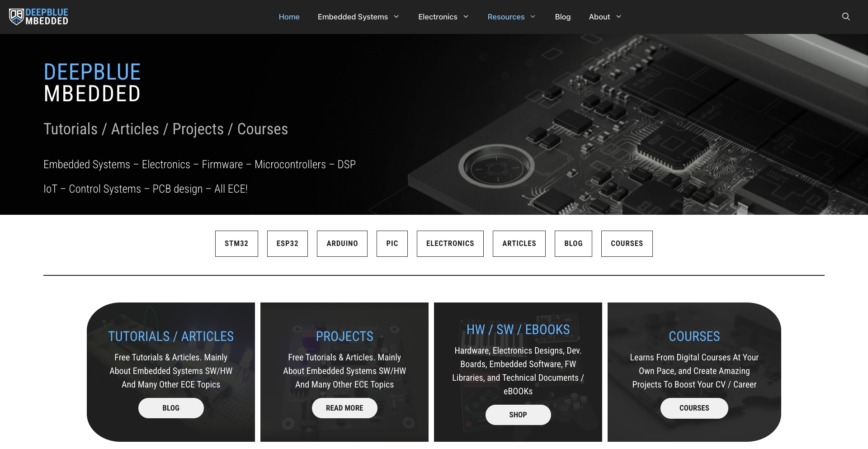The width and height of the screenshot is (868, 449).
Task: Open the Resources dropdown arrow
Action: click(x=533, y=17)
